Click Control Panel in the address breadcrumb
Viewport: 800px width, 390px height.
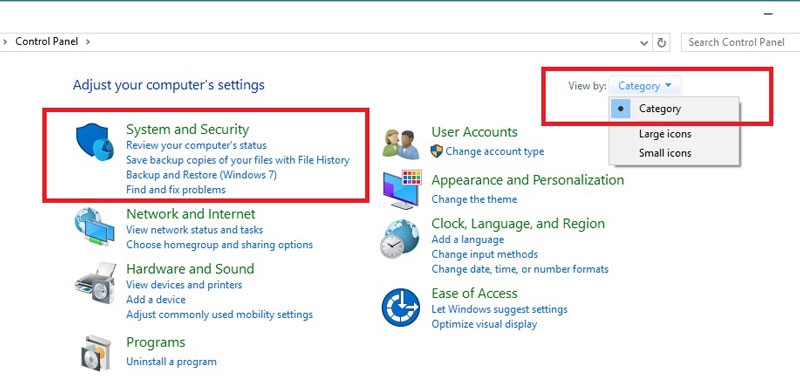47,42
